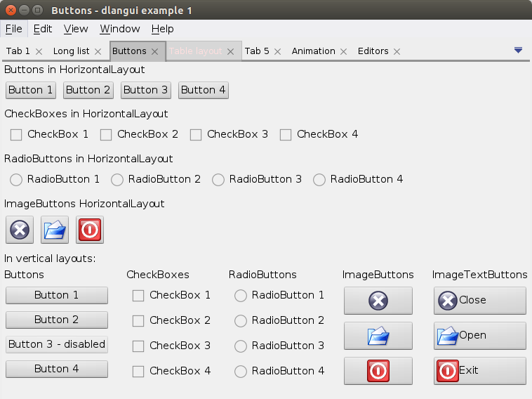The image size is (532, 399).
Task: Open the Window menu
Action: (x=120, y=29)
